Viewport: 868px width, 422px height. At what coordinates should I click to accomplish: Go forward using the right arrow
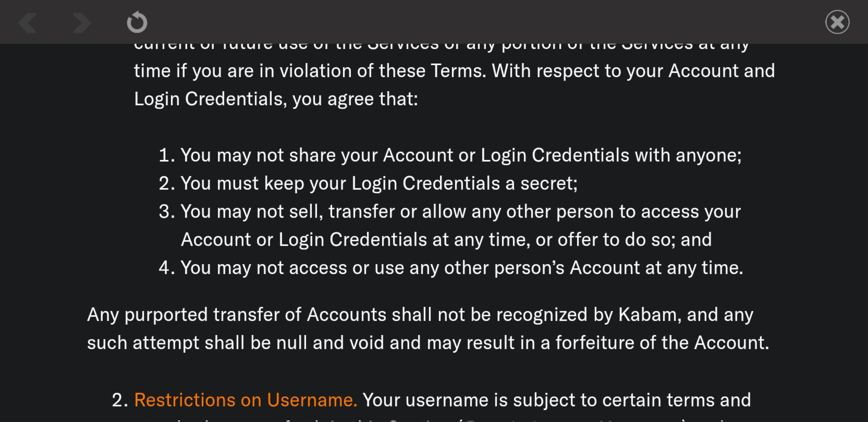click(x=81, y=22)
